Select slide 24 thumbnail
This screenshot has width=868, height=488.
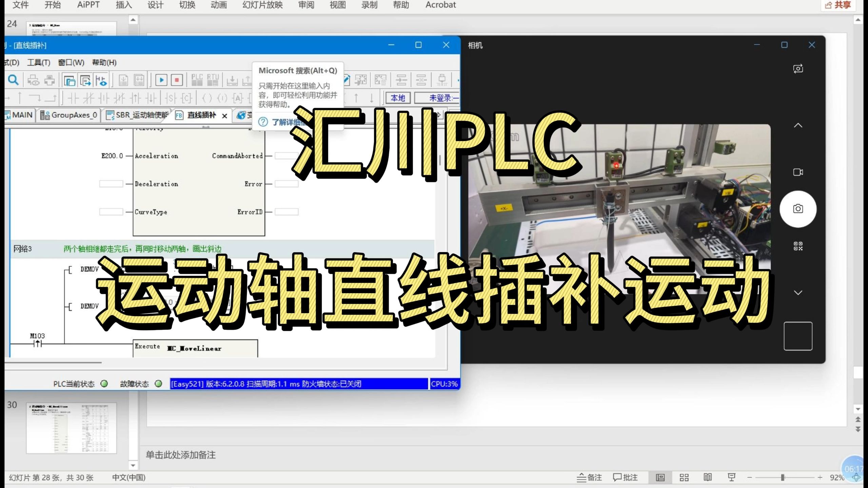pyautogui.click(x=72, y=28)
